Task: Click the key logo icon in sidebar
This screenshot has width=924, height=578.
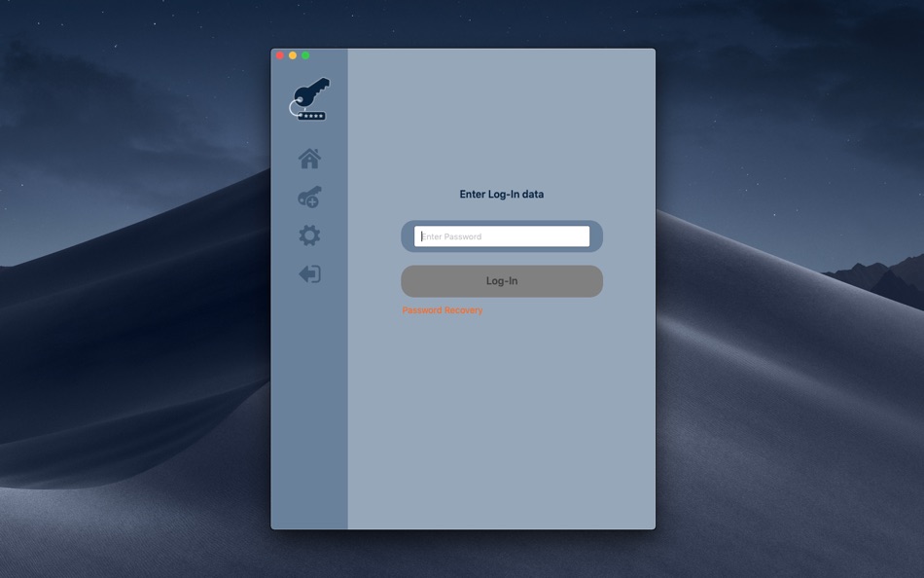Action: click(309, 99)
